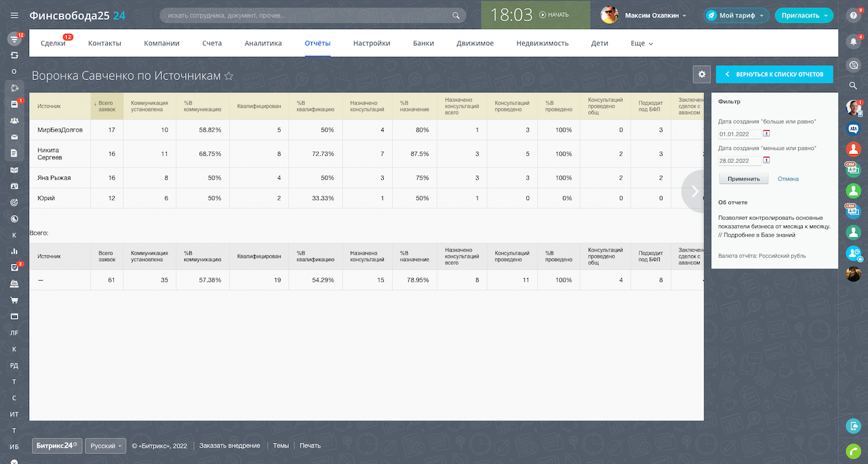The height and width of the screenshot is (464, 868).
Task: Add report to favorites with star
Action: coord(229,77)
